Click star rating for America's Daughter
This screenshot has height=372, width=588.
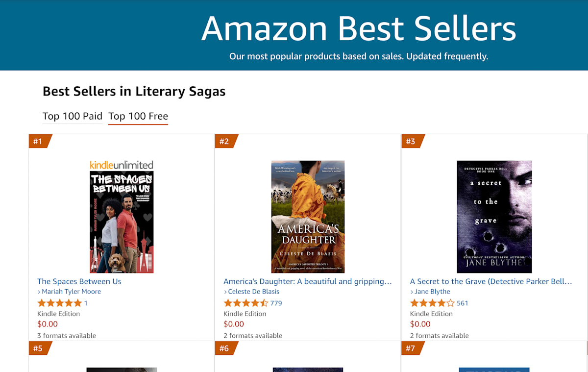[x=245, y=303]
